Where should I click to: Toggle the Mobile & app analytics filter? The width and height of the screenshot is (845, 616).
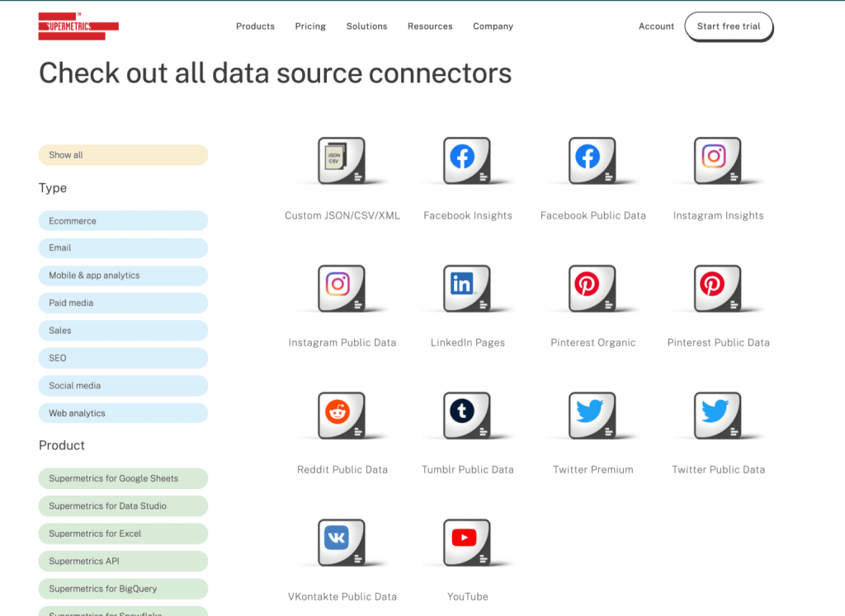(124, 275)
